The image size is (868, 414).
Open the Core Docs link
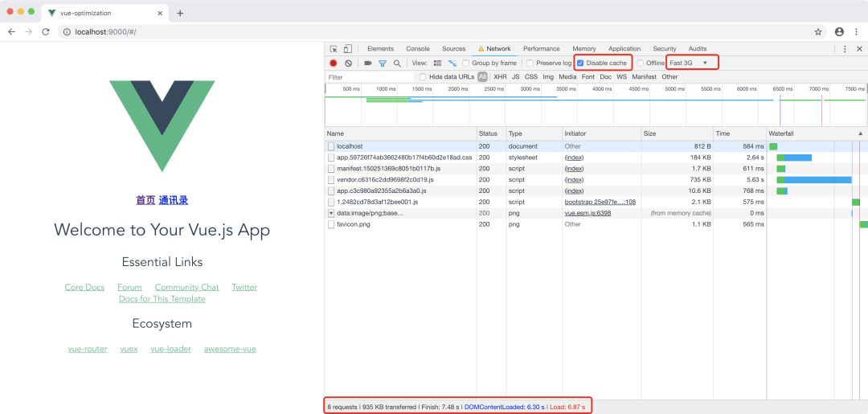click(x=84, y=287)
